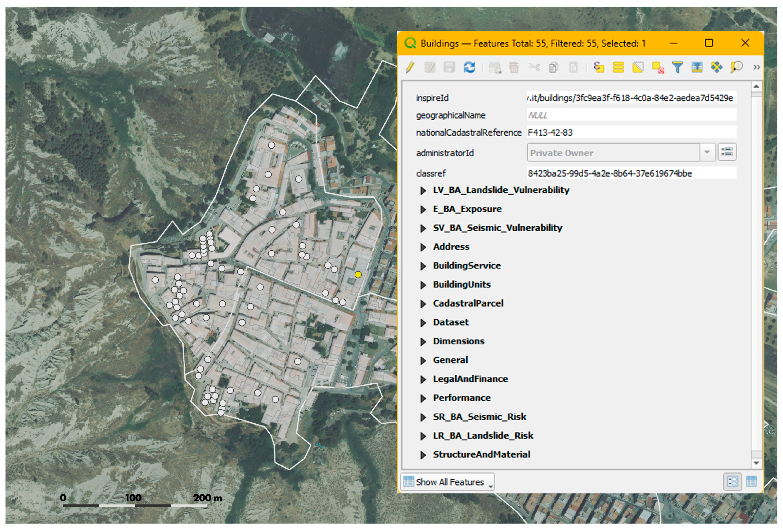The width and height of the screenshot is (783, 532).
Task: Click the Invert selection icon
Action: (x=638, y=67)
